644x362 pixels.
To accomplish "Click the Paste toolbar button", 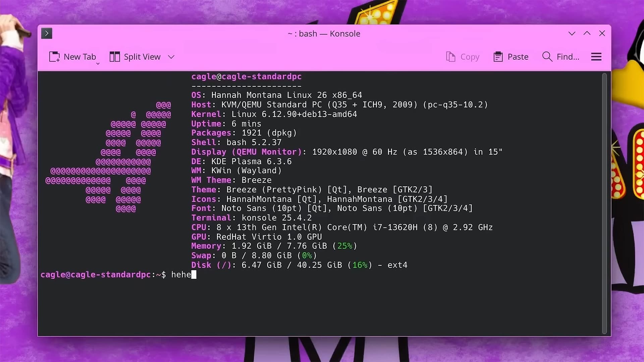I will coord(511,57).
